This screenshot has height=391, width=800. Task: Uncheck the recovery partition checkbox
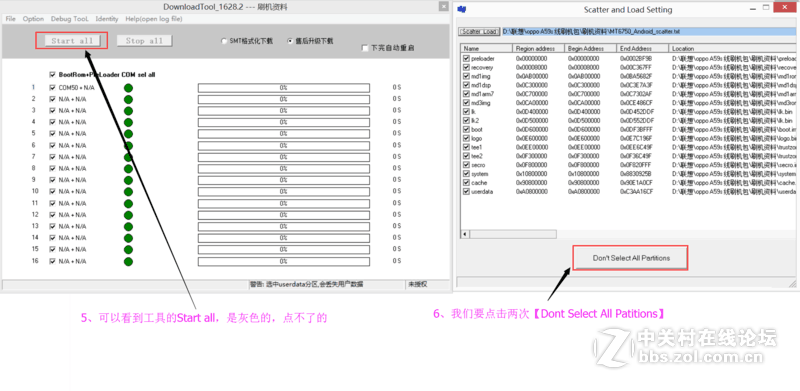point(466,67)
